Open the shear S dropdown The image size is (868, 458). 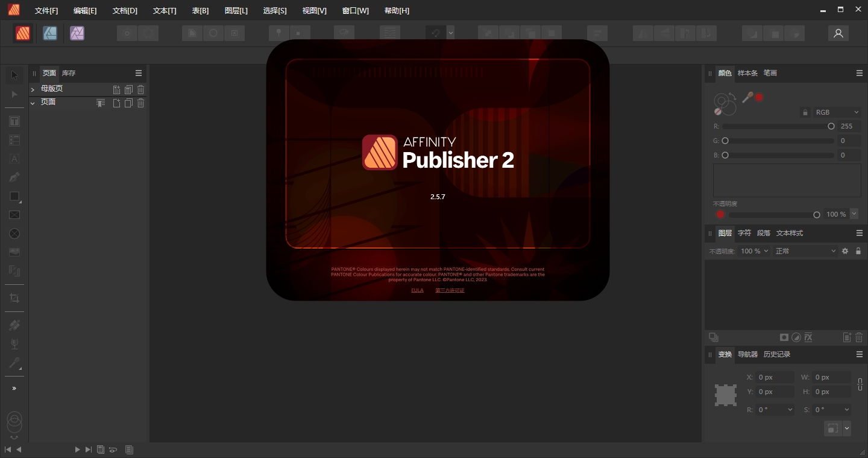coord(832,409)
